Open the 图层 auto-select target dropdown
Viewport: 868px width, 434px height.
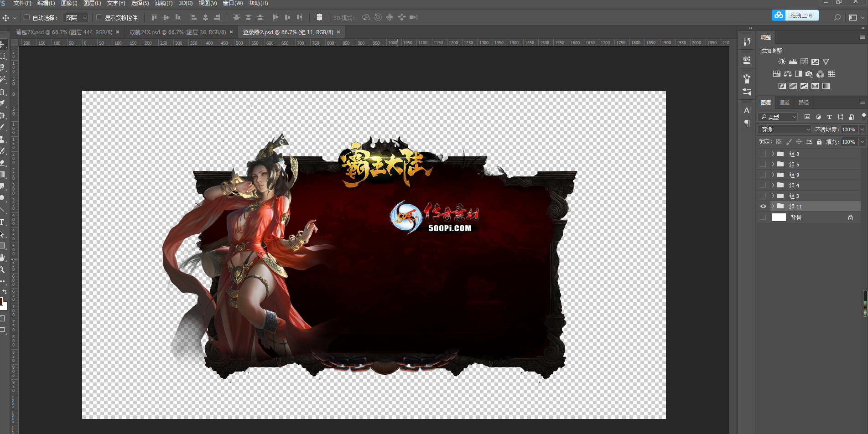click(76, 18)
